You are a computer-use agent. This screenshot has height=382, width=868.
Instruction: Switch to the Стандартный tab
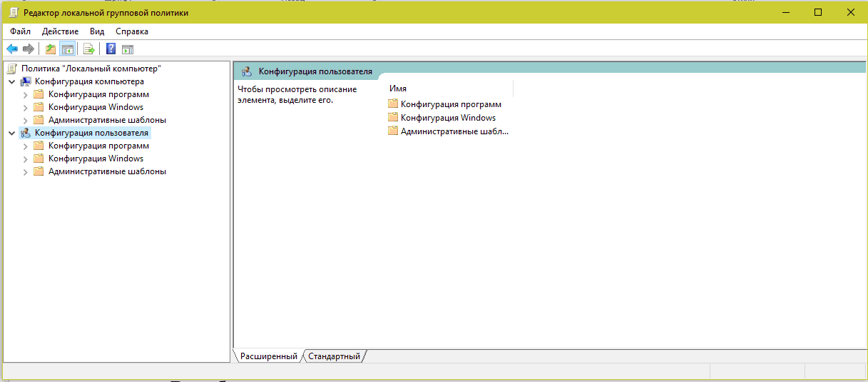click(334, 356)
